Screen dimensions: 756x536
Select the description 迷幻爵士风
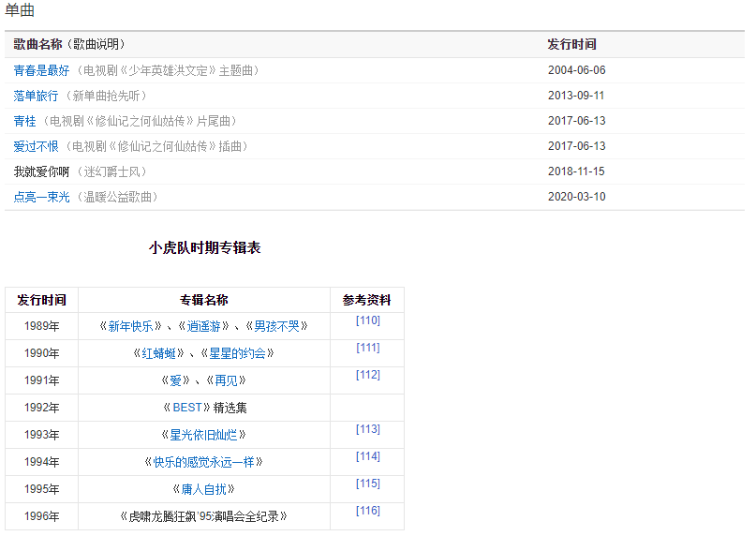coord(111,171)
